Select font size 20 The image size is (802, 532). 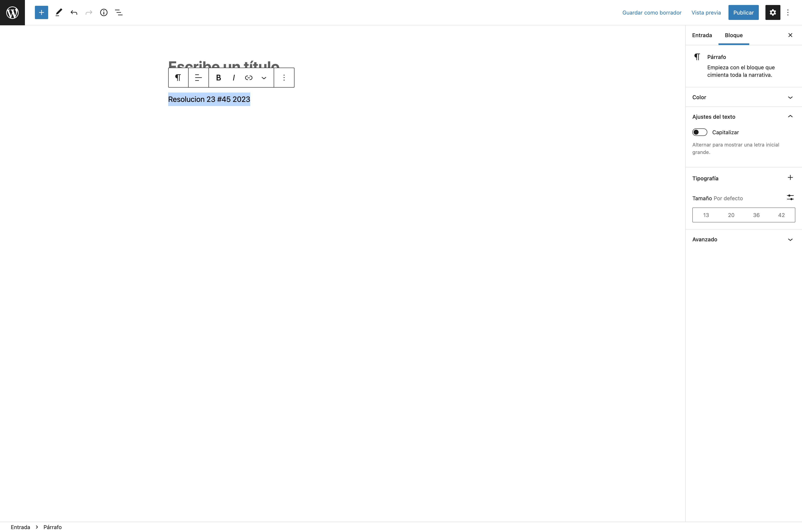coord(731,215)
